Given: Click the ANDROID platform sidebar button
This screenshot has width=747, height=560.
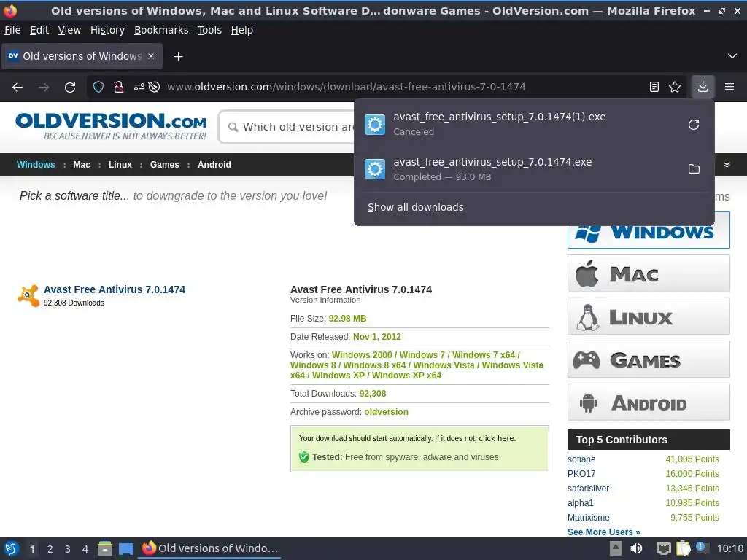Looking at the screenshot, I should point(649,402).
